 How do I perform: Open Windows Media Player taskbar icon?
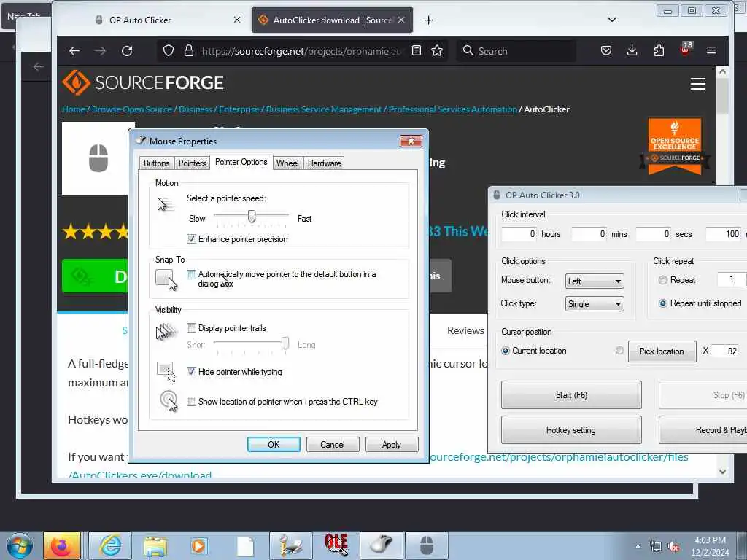(198, 545)
